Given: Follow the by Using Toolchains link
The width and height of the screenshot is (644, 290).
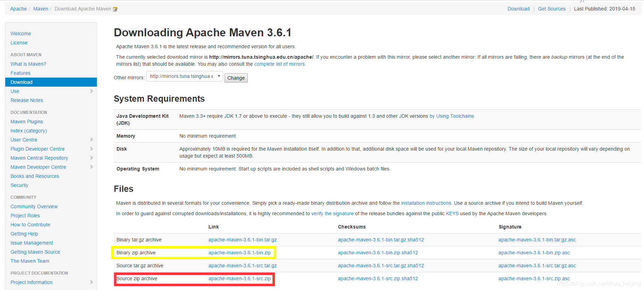Looking at the screenshot, I should point(452,116).
